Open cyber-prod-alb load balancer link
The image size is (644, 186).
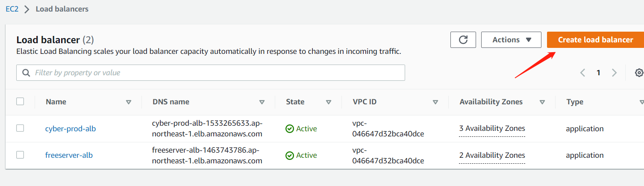71,129
